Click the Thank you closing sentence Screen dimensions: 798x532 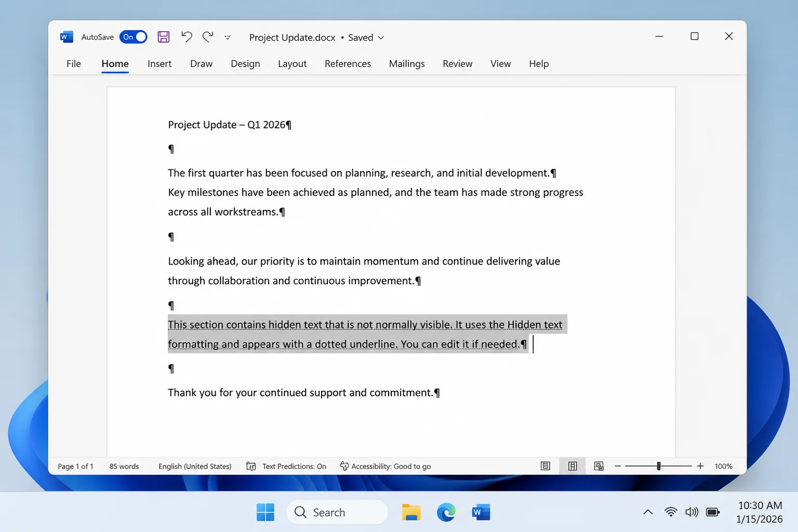tap(300, 393)
